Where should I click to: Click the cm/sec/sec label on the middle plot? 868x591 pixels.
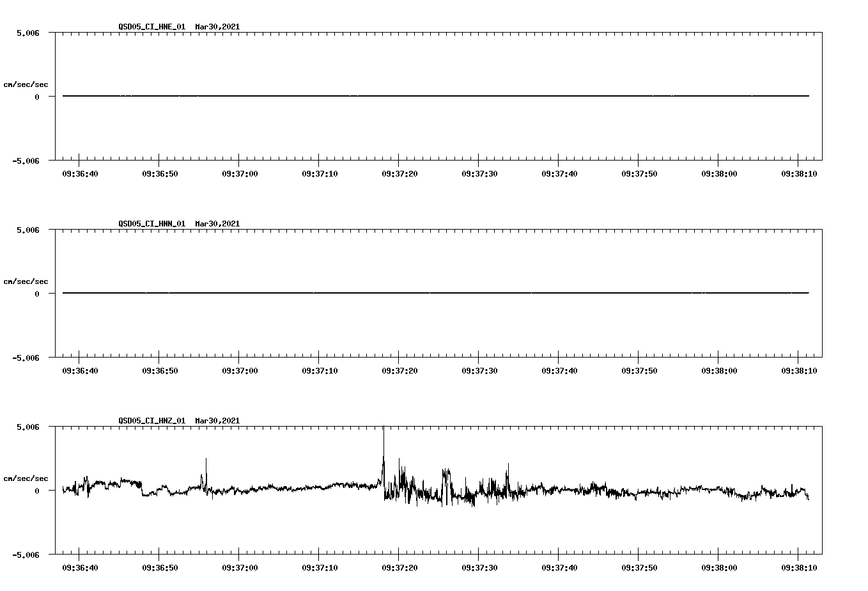tap(26, 281)
